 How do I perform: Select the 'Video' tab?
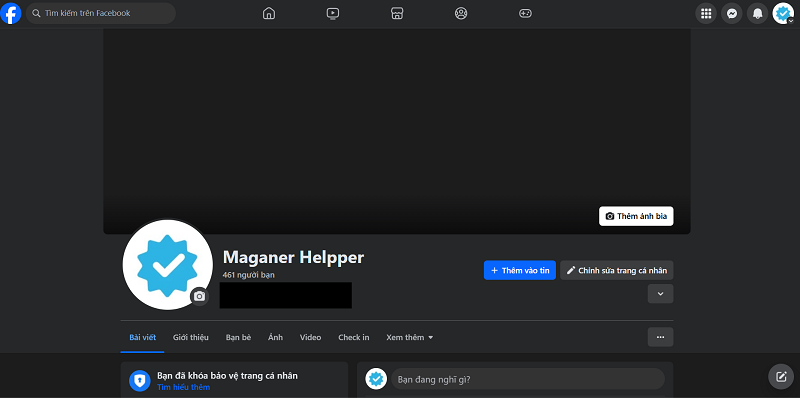coord(311,337)
